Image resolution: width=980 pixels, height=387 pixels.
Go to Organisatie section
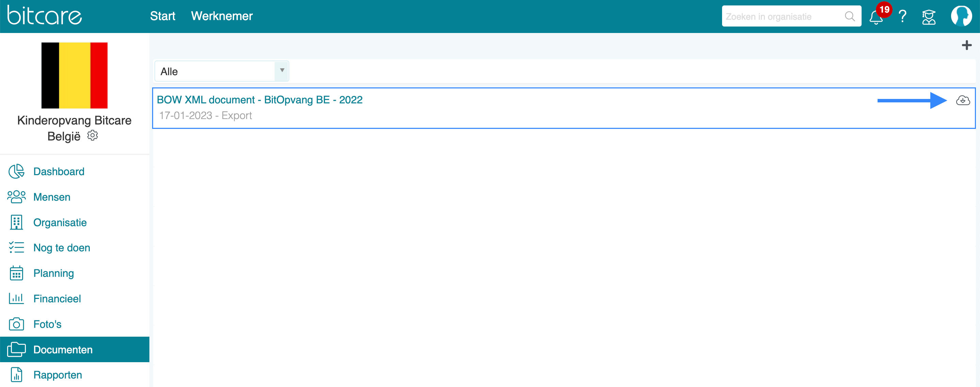point(60,222)
